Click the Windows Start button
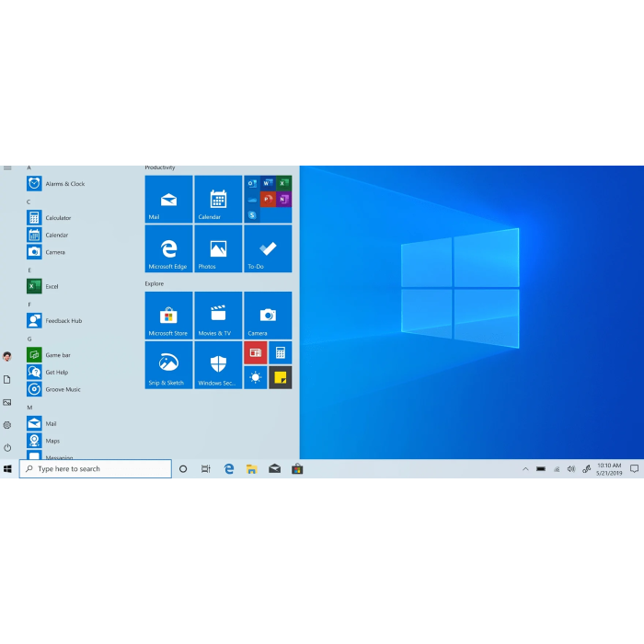Screen dimensions: 644x644 [x=7, y=468]
